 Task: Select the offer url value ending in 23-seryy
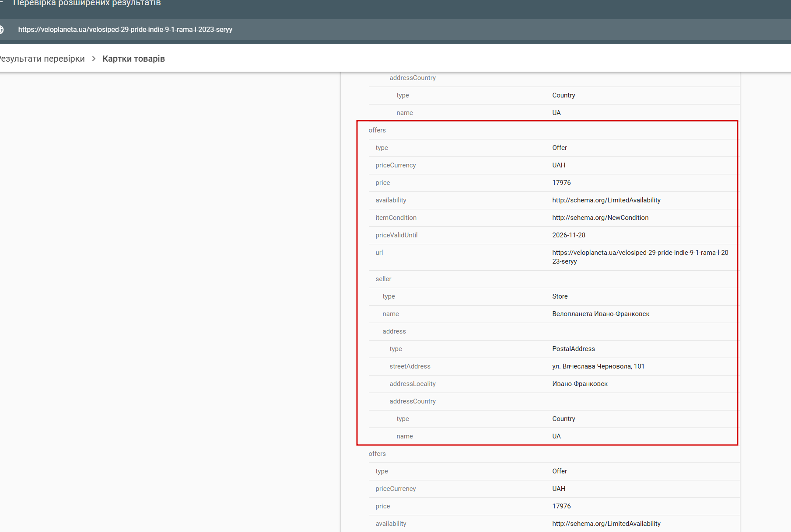point(640,257)
